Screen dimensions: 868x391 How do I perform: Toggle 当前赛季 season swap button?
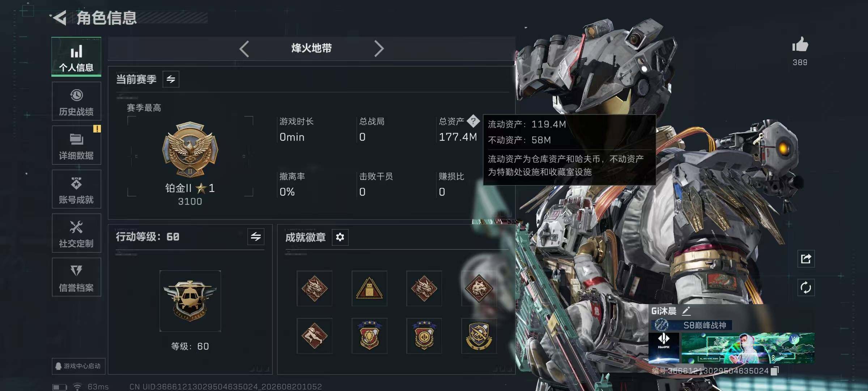click(x=171, y=79)
